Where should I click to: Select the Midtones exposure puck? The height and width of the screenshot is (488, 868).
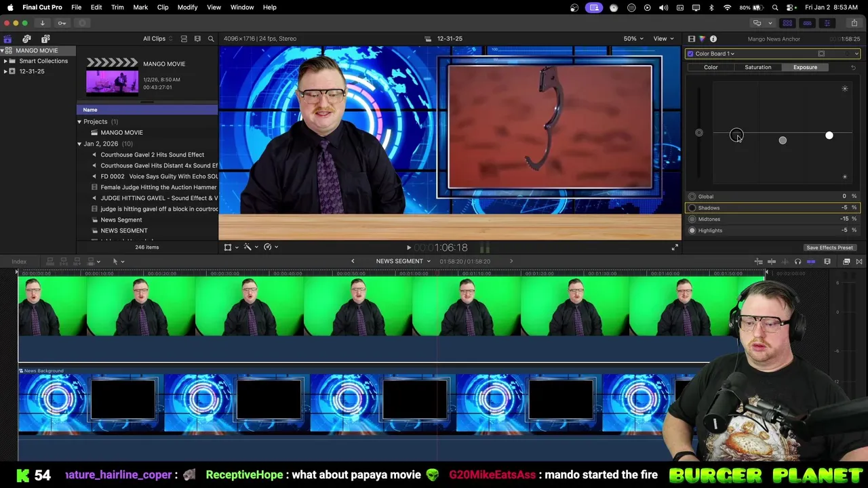(783, 140)
